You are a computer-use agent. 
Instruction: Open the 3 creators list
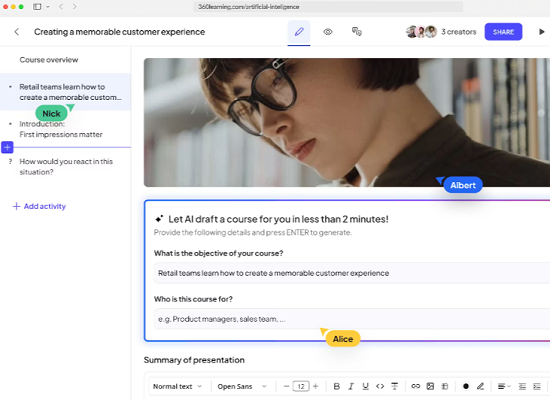click(458, 32)
